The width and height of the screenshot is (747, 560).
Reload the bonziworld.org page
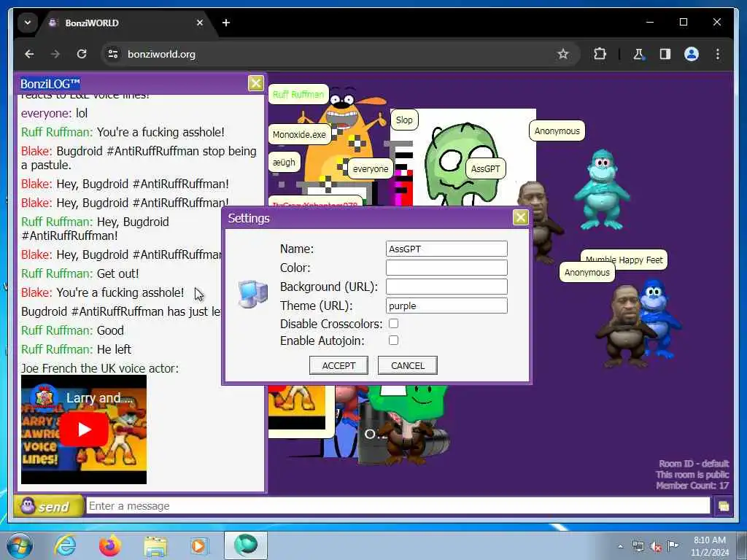(82, 54)
